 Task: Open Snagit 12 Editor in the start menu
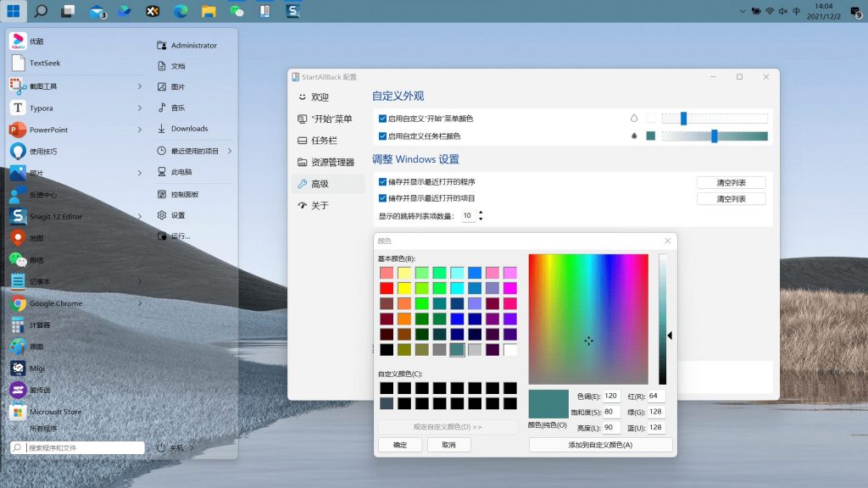coord(55,217)
